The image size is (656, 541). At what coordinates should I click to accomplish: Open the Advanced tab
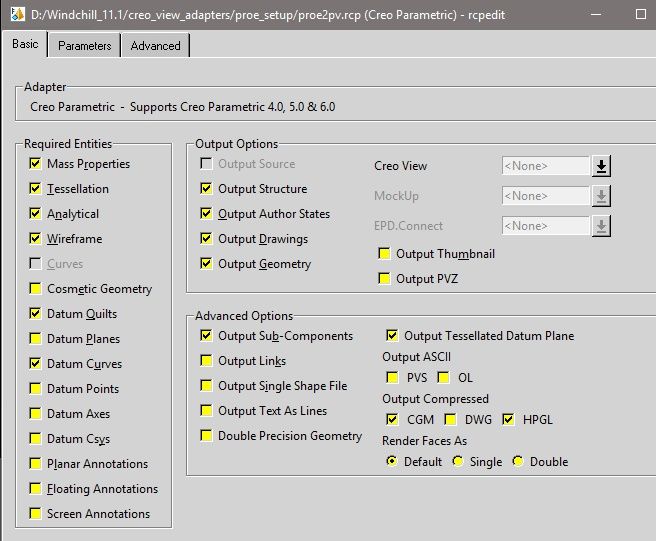click(156, 46)
